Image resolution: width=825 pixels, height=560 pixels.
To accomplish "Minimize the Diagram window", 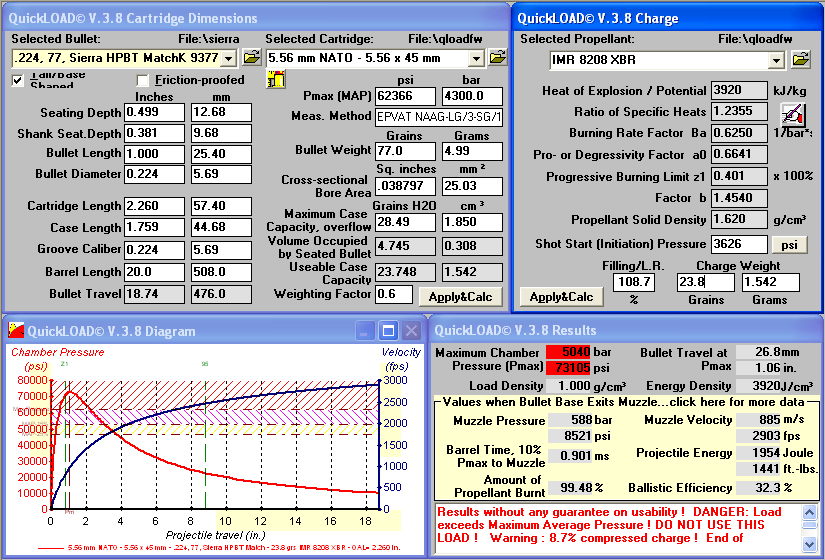I will (365, 331).
